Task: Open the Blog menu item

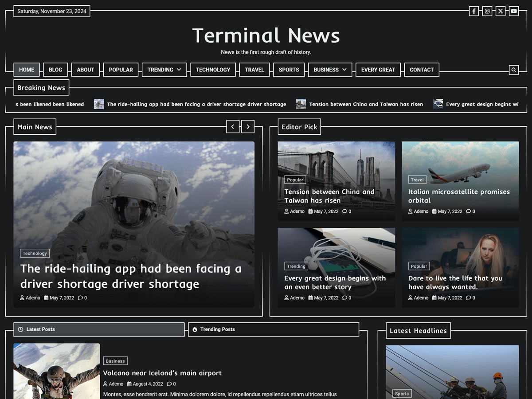Action: 55,70
